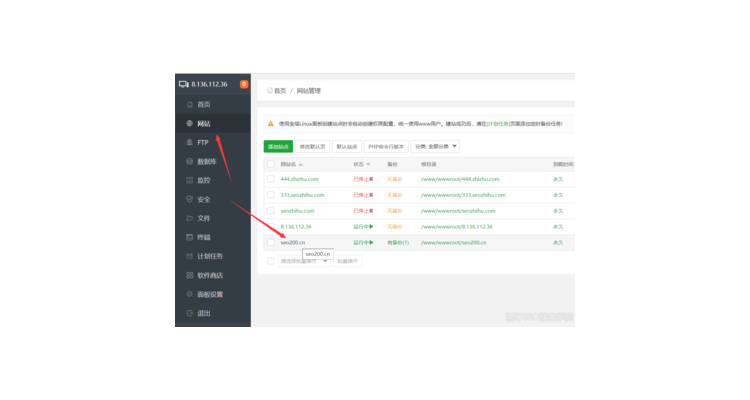Open site seo200.cn in the name column

click(293, 242)
